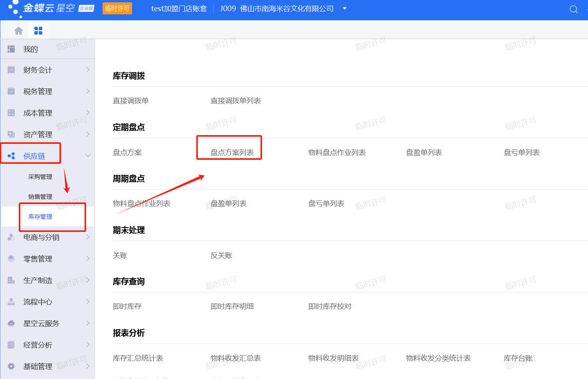
Task: Click the 供应链 sidebar icon
Action: pos(11,156)
